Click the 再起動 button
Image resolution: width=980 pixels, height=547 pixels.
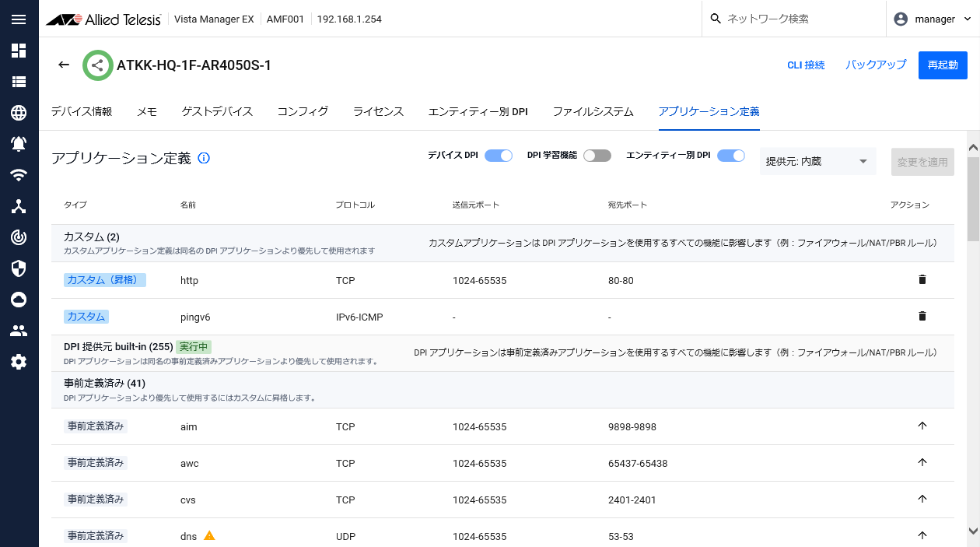click(942, 65)
